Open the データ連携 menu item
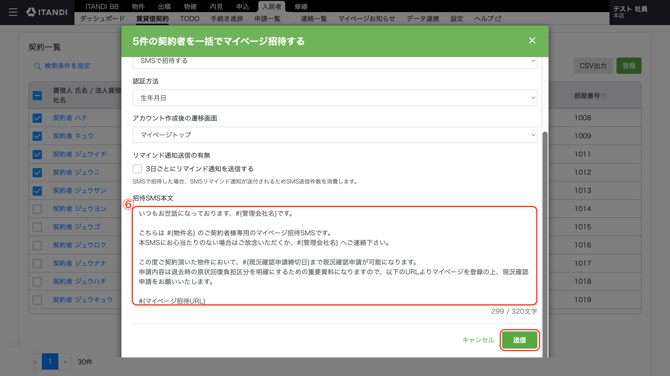 click(423, 19)
